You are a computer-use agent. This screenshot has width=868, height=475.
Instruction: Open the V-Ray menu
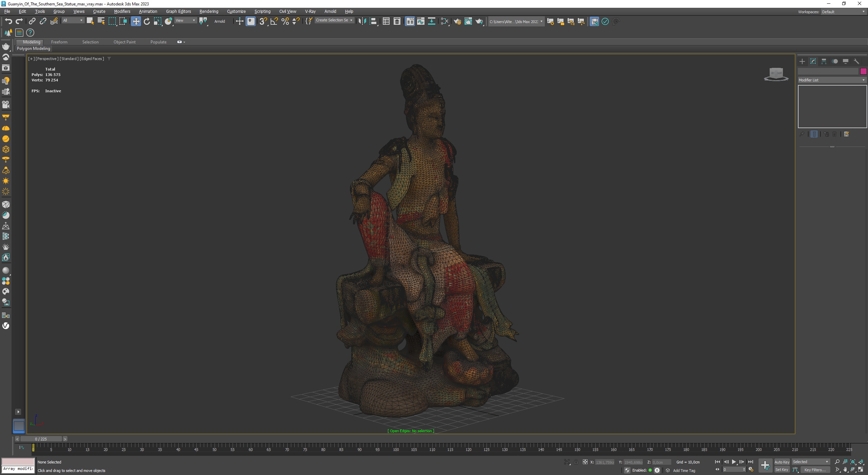(x=310, y=11)
